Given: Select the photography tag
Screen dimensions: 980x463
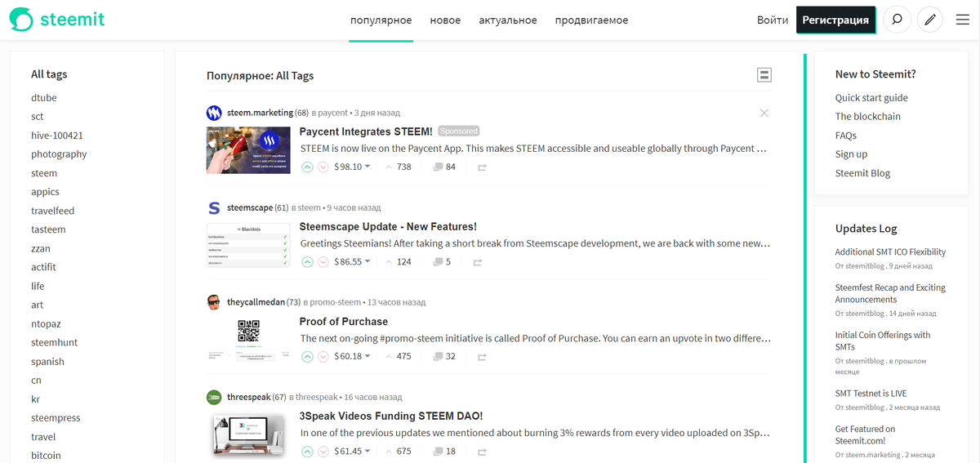Looking at the screenshot, I should tap(59, 154).
